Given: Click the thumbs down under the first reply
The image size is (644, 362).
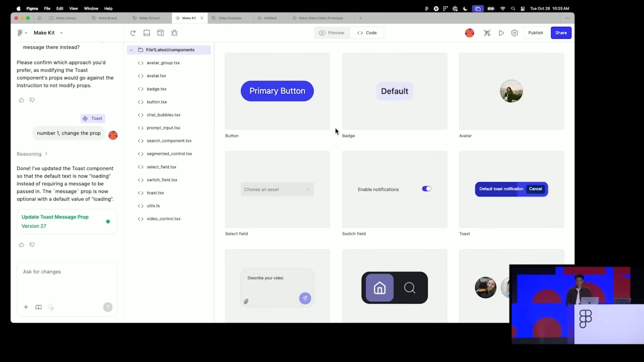Looking at the screenshot, I should (x=32, y=100).
